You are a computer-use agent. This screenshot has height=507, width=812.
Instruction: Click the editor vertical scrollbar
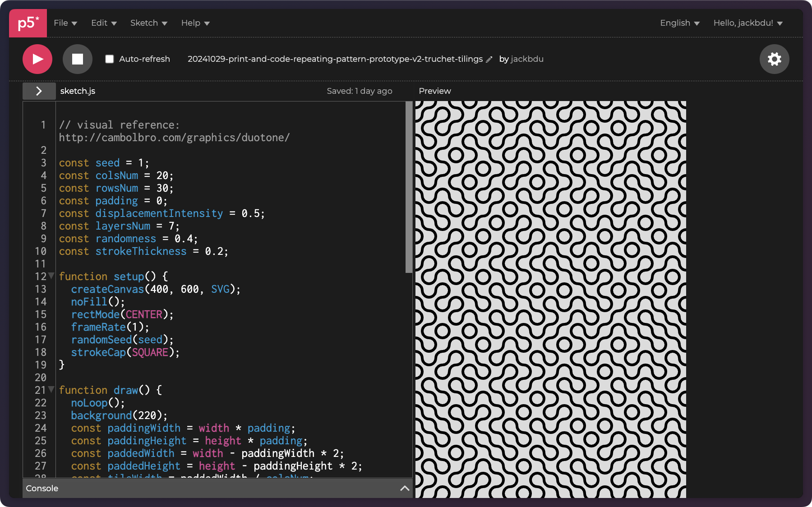coord(409,187)
